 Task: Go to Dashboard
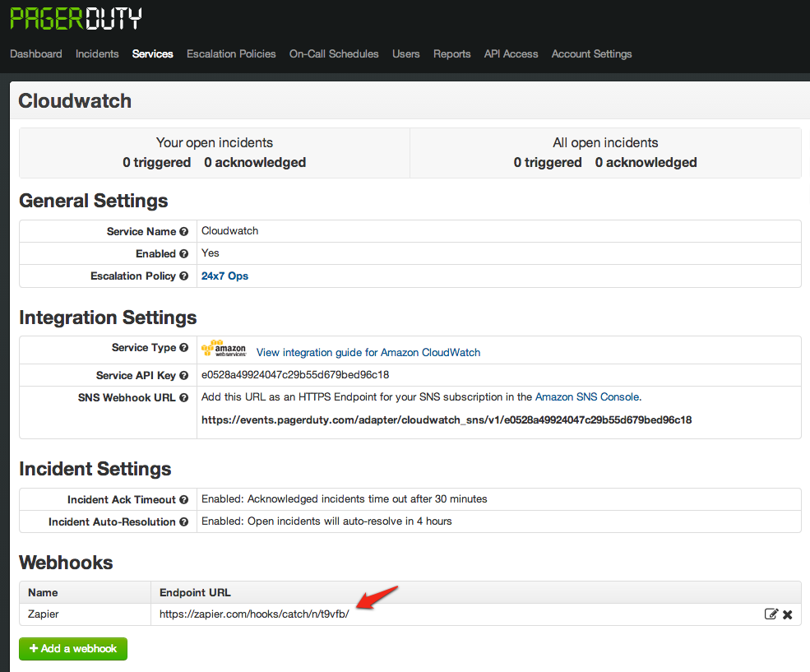tap(36, 53)
